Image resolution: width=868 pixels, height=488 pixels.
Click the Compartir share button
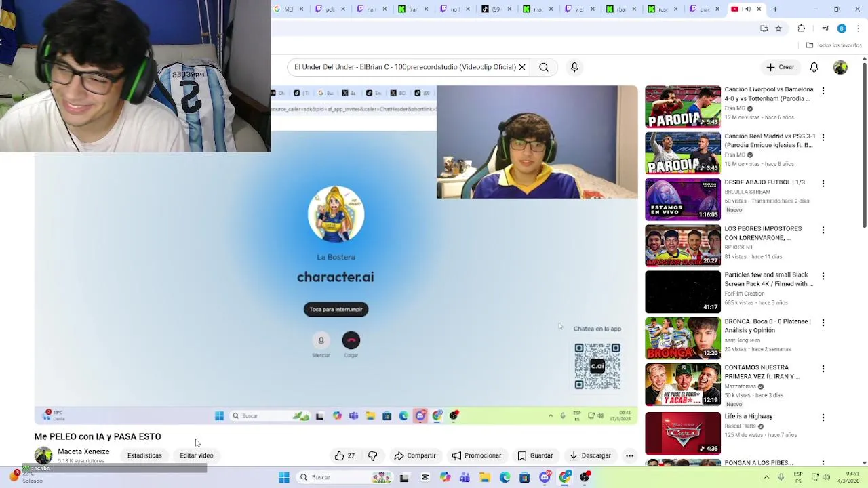coord(415,455)
